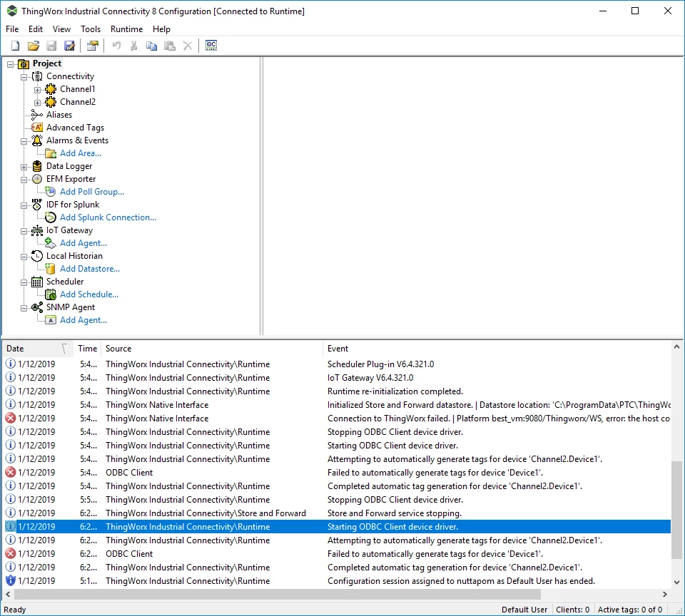Open the View menu
This screenshot has height=616, width=685.
(61, 29)
